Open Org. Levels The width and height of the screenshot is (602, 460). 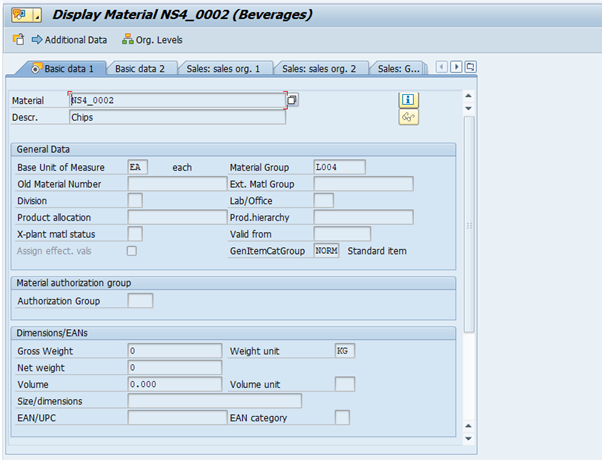click(152, 40)
